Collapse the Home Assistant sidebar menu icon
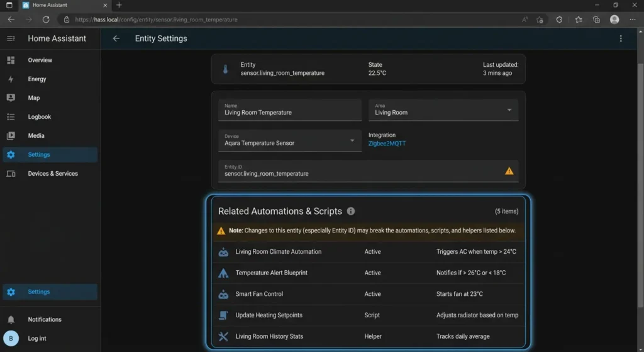The height and width of the screenshot is (352, 644). coord(11,38)
